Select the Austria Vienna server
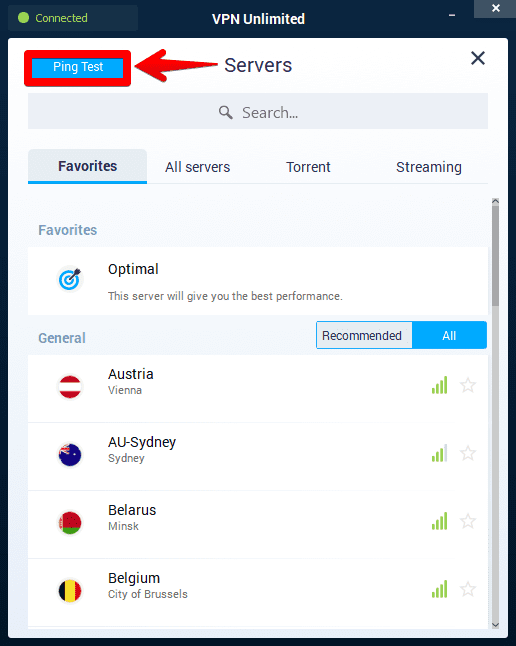516x646 pixels. (258, 388)
